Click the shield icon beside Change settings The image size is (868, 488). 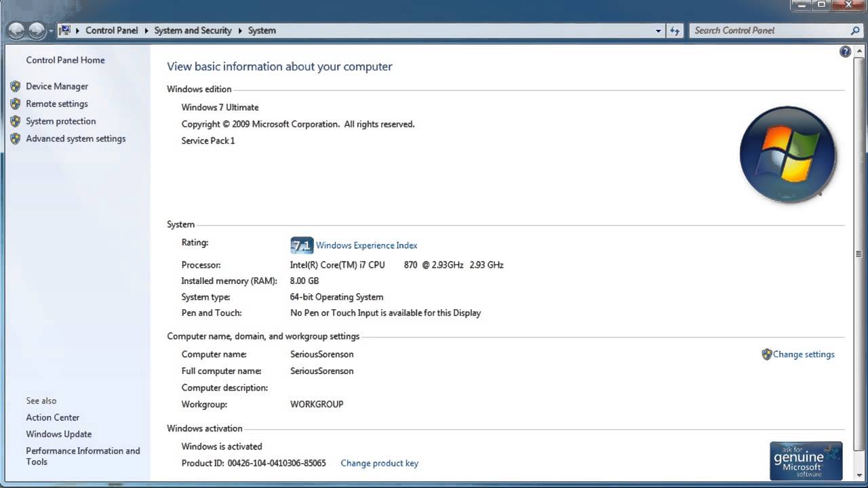(x=766, y=354)
